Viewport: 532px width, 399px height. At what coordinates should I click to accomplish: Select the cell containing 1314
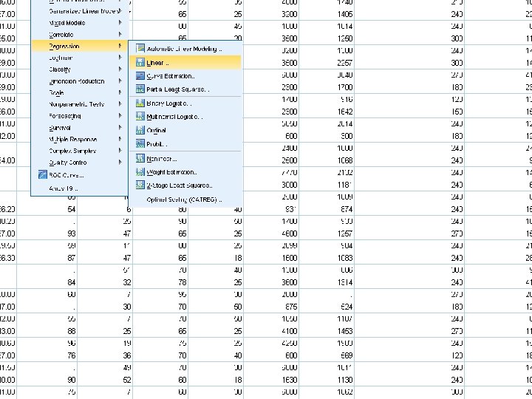327,282
